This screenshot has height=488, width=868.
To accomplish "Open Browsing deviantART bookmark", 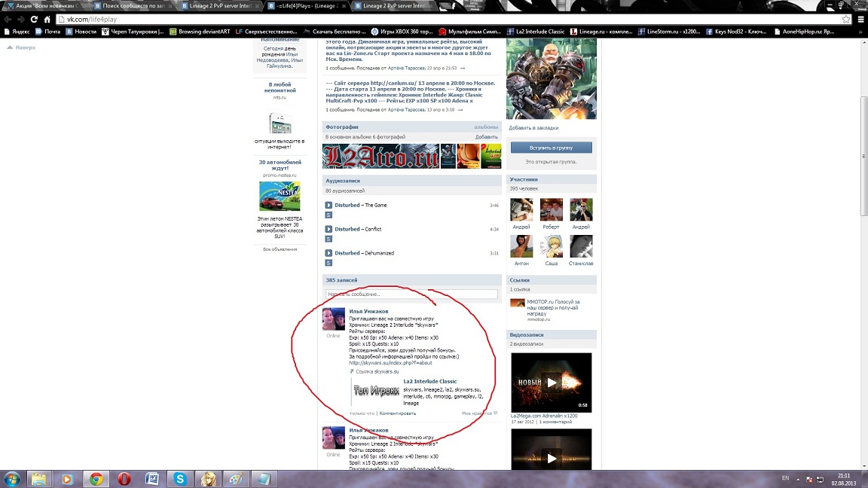I will 200,32.
